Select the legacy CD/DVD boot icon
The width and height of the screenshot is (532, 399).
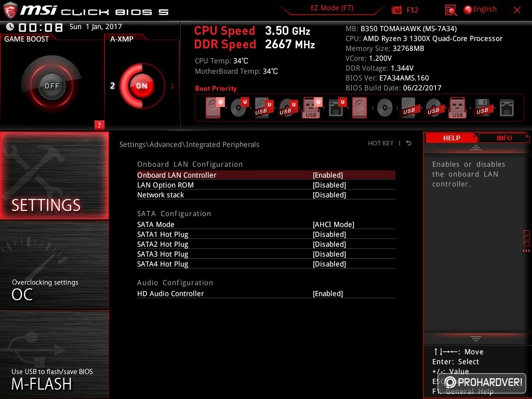[x=385, y=108]
